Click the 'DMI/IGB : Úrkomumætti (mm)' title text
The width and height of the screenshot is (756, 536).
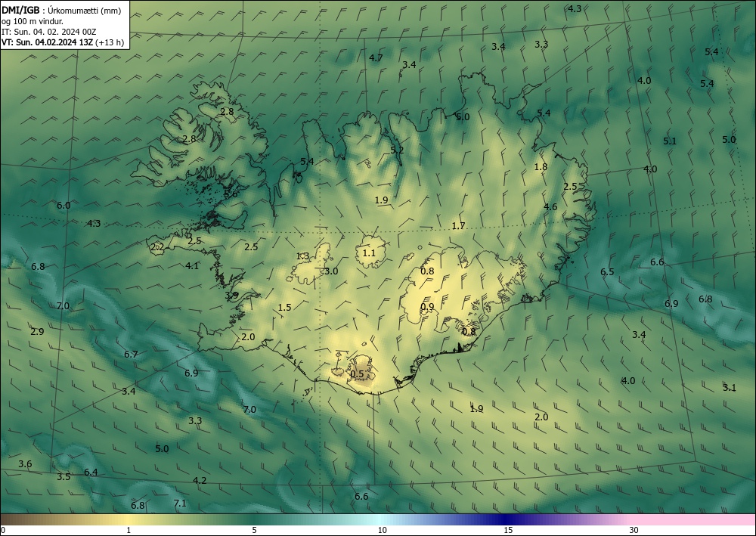pyautogui.click(x=61, y=10)
